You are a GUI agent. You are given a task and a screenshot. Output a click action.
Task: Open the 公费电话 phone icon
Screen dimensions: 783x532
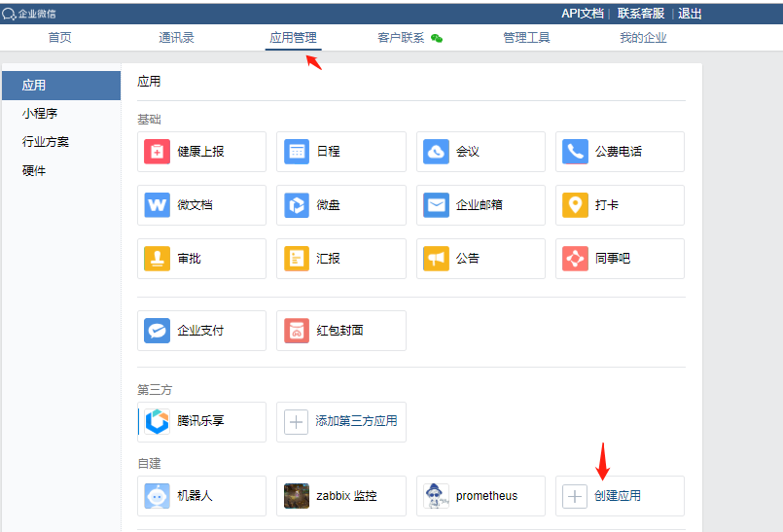tap(575, 152)
